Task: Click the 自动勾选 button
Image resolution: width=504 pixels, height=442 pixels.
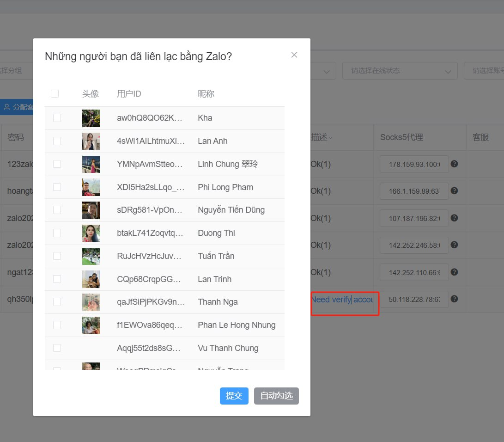Action: (x=276, y=396)
